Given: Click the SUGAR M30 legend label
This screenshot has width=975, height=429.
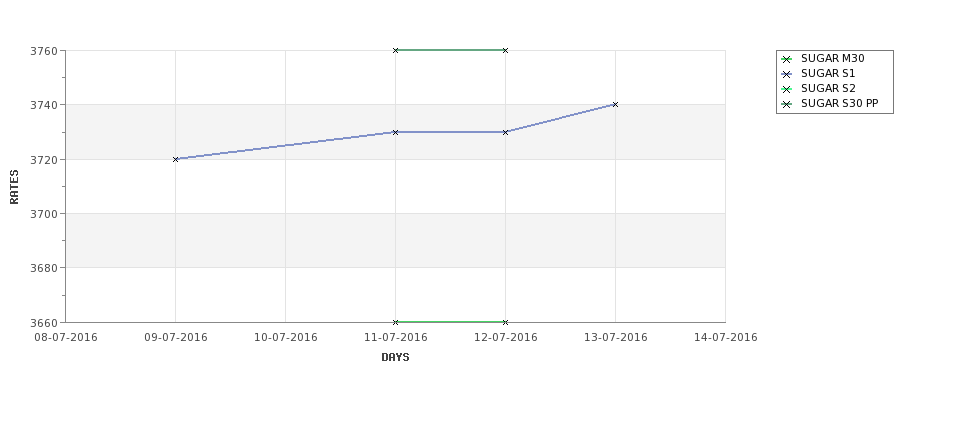Looking at the screenshot, I should coord(833,58).
